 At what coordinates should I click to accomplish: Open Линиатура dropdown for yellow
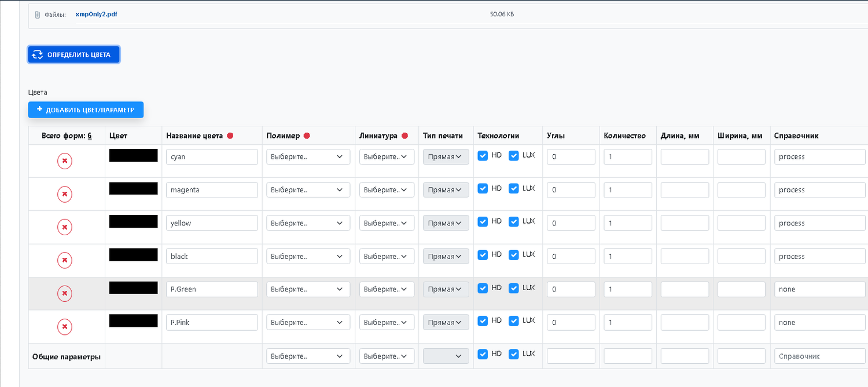(x=387, y=223)
